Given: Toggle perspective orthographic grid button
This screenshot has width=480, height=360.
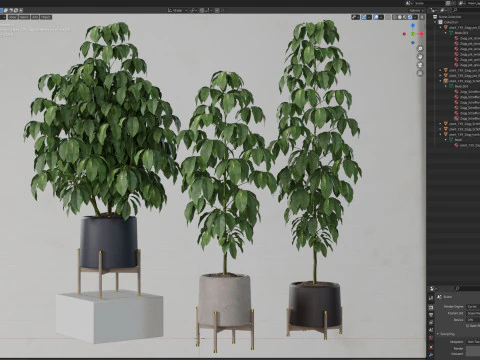Looking at the screenshot, I should click(420, 73).
